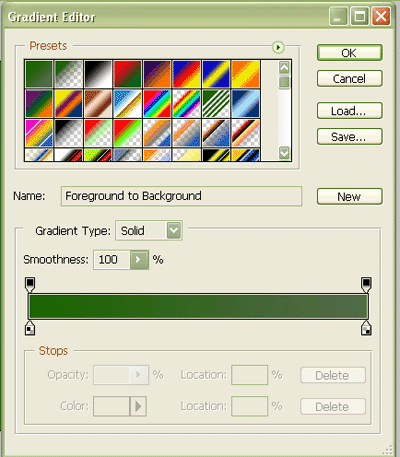400x457 pixels.
Task: Select the left color stop below gradient
Action: pyautogui.click(x=30, y=328)
